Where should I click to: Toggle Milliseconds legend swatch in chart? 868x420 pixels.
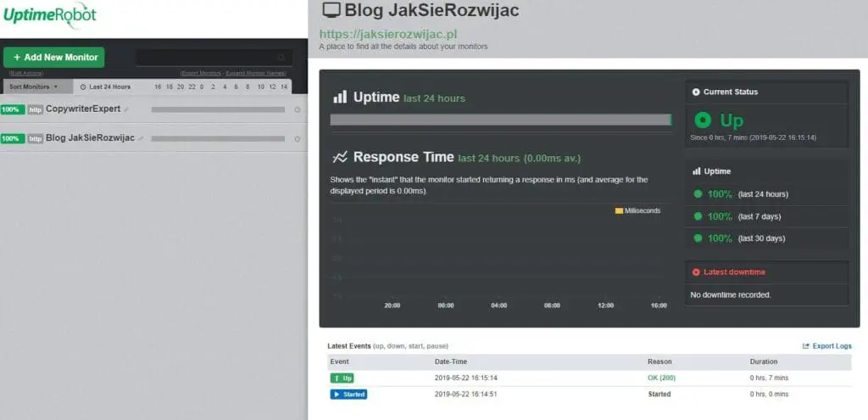pyautogui.click(x=619, y=210)
